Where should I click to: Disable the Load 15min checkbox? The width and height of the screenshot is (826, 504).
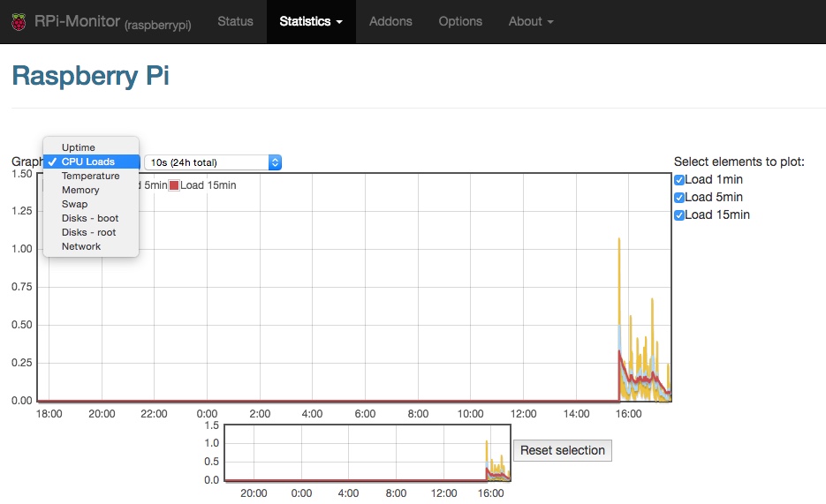click(x=679, y=215)
